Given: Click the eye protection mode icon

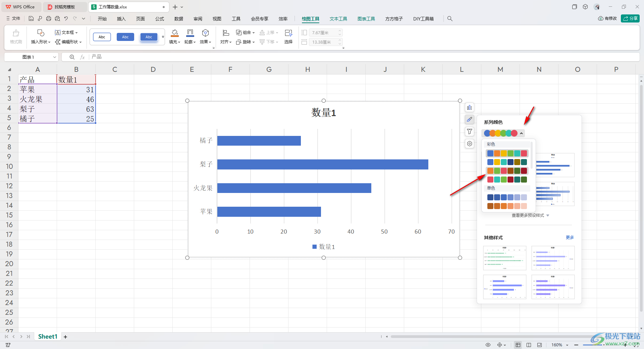Looking at the screenshot, I should point(488,345).
